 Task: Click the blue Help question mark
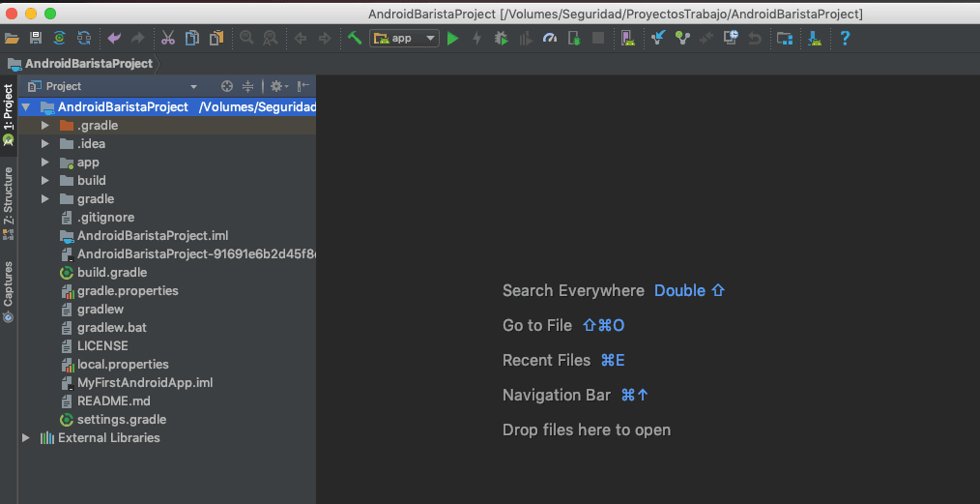pos(845,38)
